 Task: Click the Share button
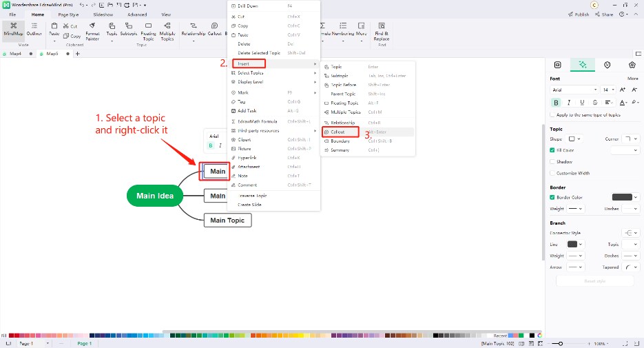pyautogui.click(x=604, y=14)
